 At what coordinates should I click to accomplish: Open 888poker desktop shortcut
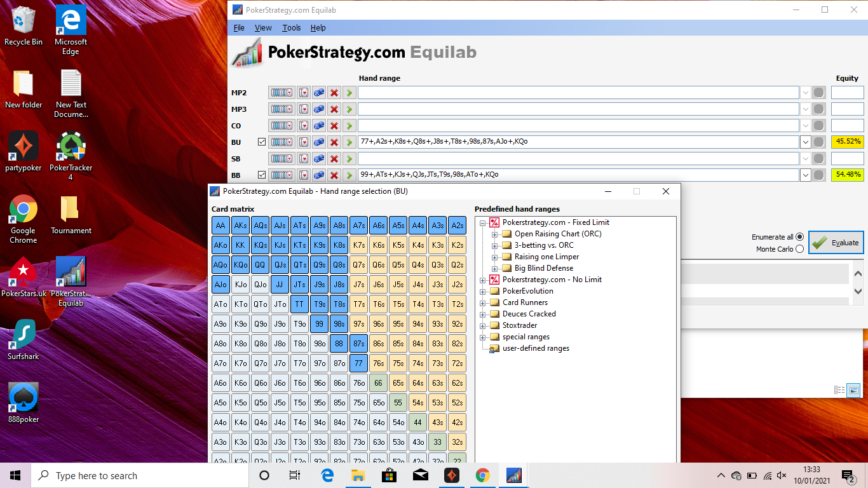[24, 403]
